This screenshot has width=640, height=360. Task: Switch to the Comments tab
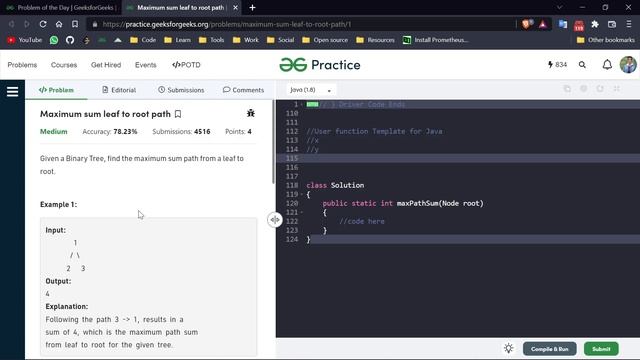tap(243, 90)
